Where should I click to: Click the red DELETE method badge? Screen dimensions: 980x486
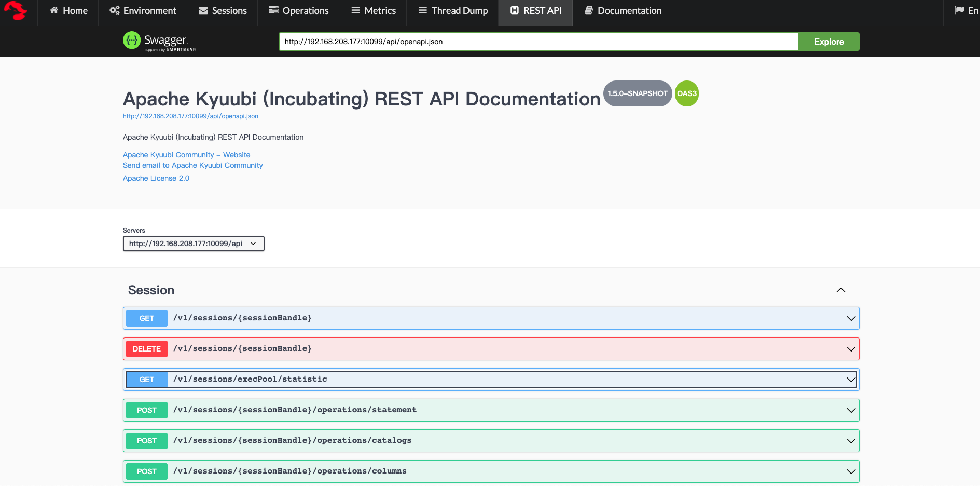click(147, 349)
